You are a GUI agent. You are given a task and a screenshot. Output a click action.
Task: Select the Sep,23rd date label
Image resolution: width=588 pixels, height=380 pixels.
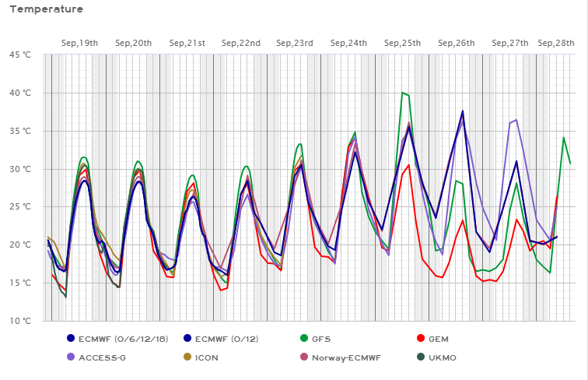[x=295, y=43]
